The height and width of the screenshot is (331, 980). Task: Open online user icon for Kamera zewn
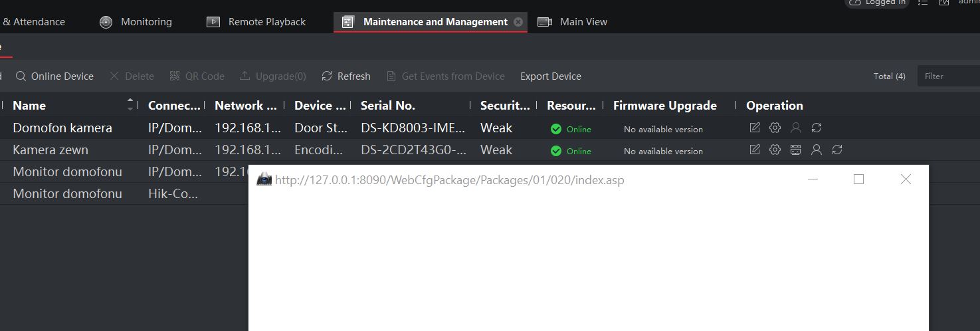point(817,150)
